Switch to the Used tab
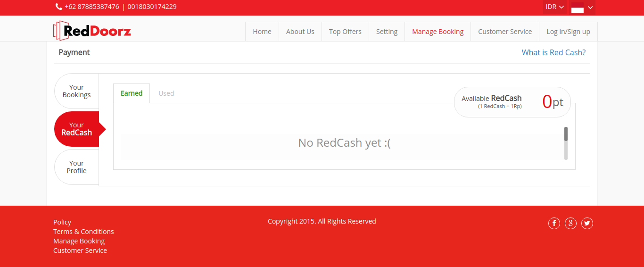644x267 pixels. point(166,93)
